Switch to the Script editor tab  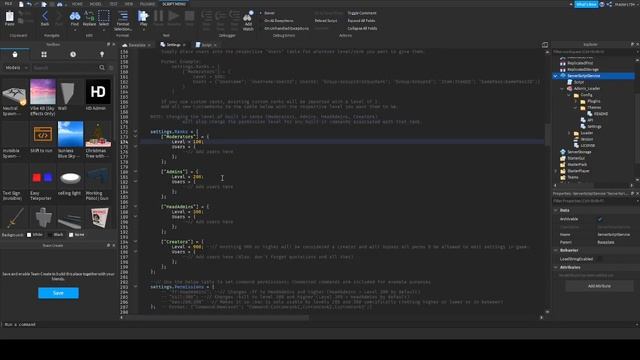click(207, 45)
